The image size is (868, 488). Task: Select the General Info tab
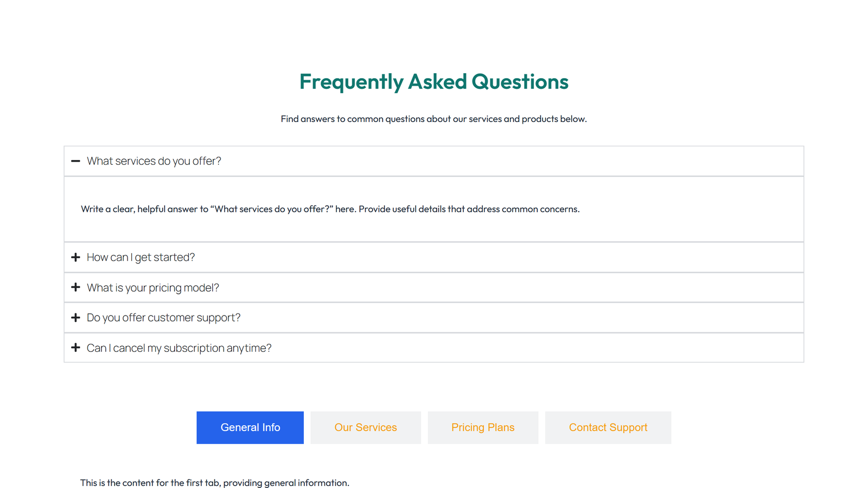pyautogui.click(x=250, y=427)
